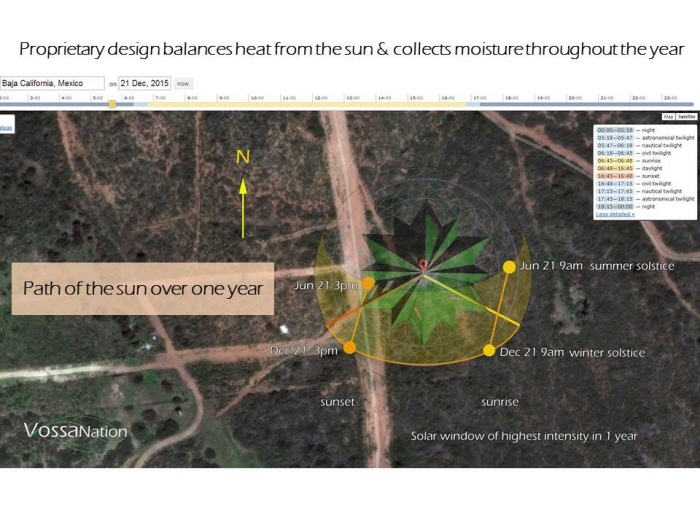Select the sunset row in legend
Image resolution: width=700 pixels, height=525 pixels.
click(642, 175)
